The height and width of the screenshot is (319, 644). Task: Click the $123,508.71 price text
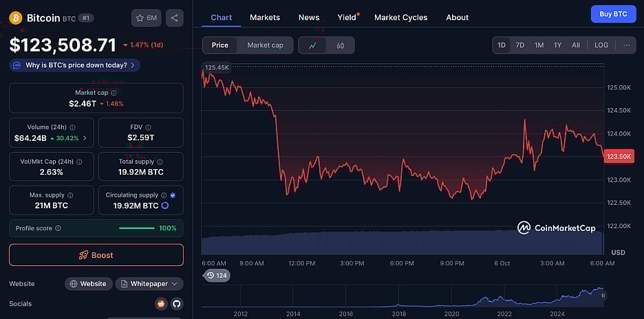coord(63,45)
